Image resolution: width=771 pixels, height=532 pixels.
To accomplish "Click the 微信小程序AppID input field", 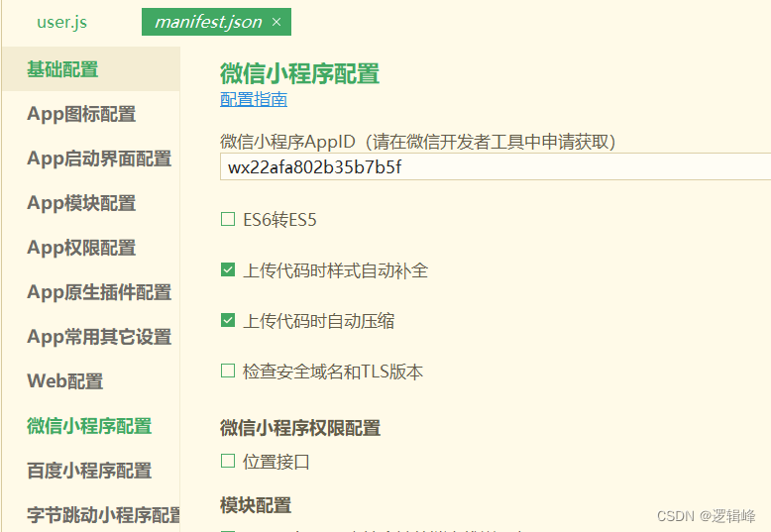I will (496, 166).
